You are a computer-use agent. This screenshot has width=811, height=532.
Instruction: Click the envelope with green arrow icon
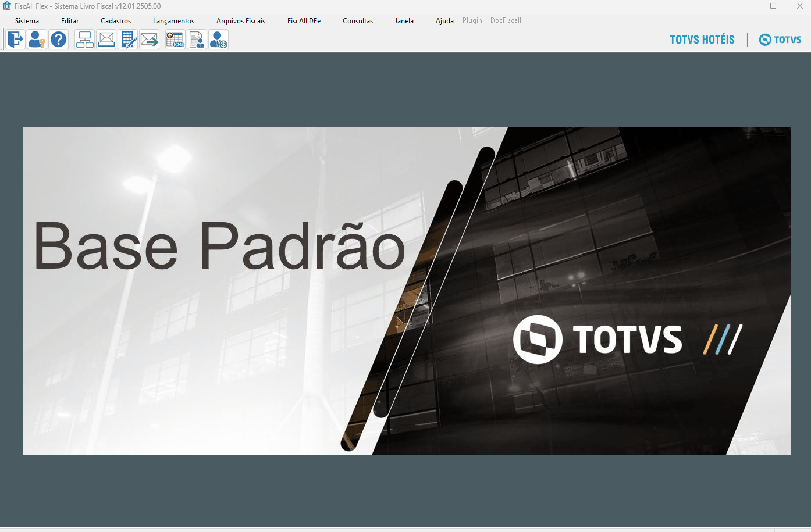point(150,40)
